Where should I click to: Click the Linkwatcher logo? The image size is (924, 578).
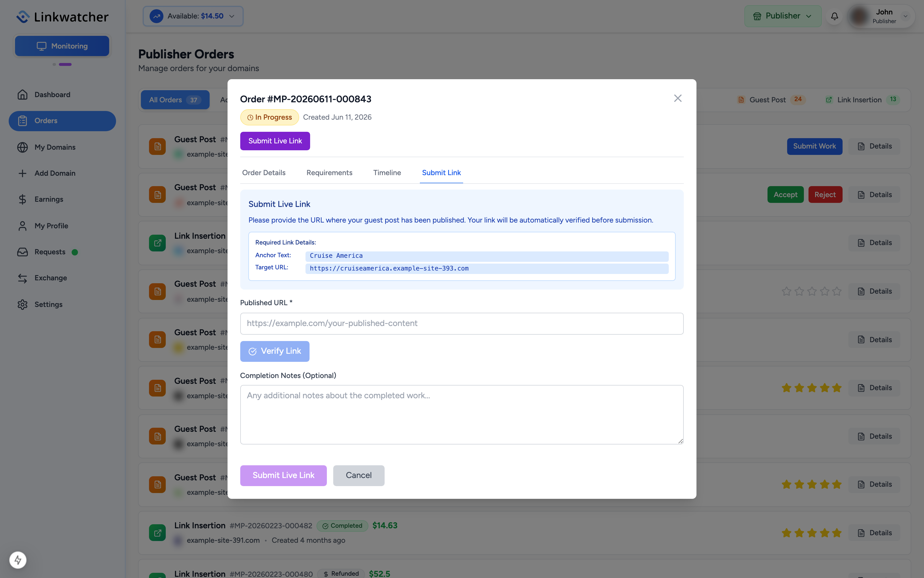pyautogui.click(x=62, y=16)
